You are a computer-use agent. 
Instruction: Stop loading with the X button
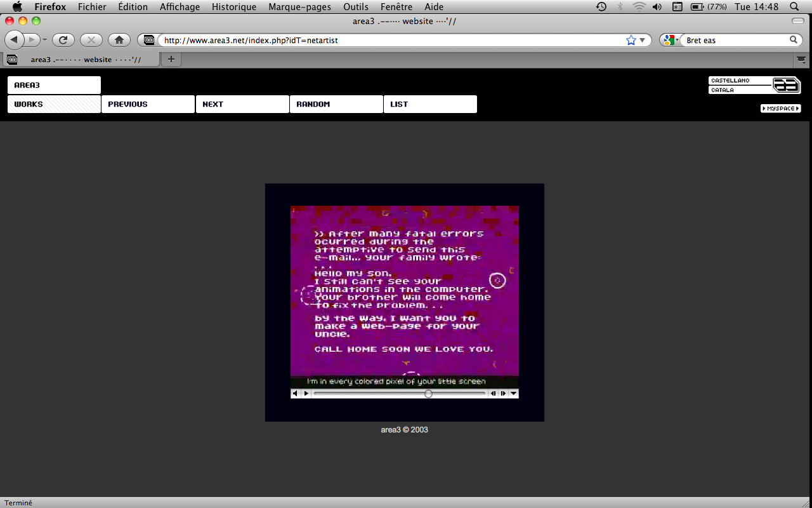pyautogui.click(x=91, y=40)
